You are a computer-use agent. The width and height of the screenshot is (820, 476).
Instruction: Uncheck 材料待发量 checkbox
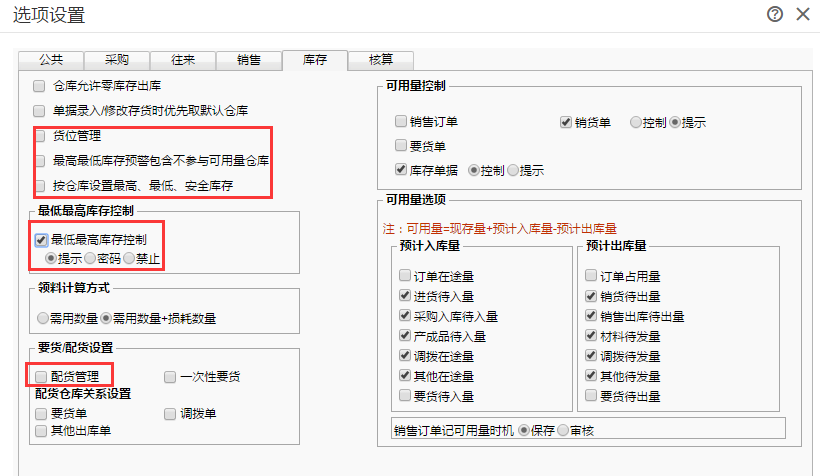pyautogui.click(x=591, y=335)
